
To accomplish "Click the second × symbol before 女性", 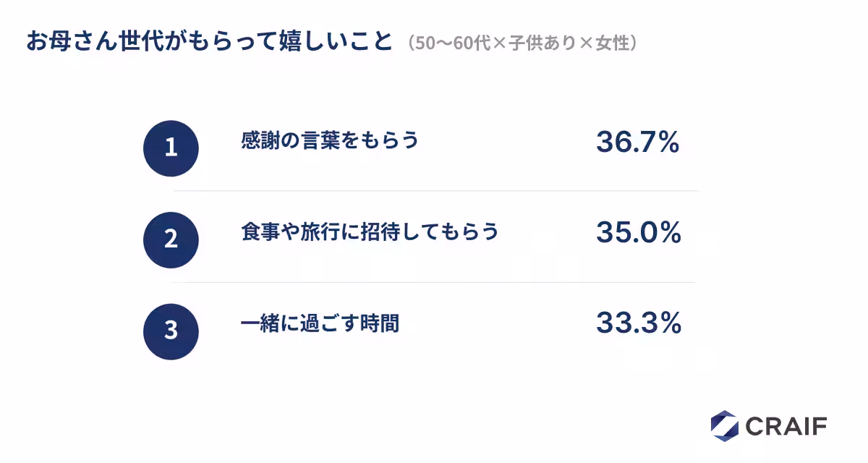I will (x=590, y=43).
